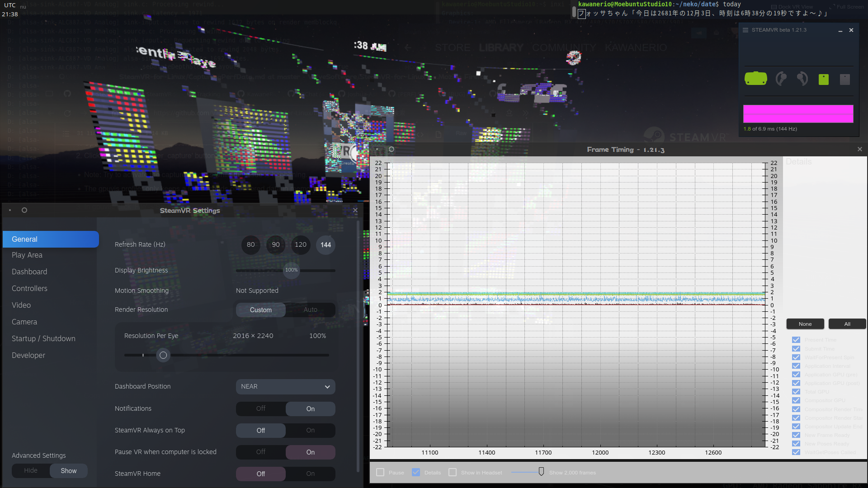Uncheck the New Frame Ready checkbox
The image size is (868, 488).
[796, 435]
